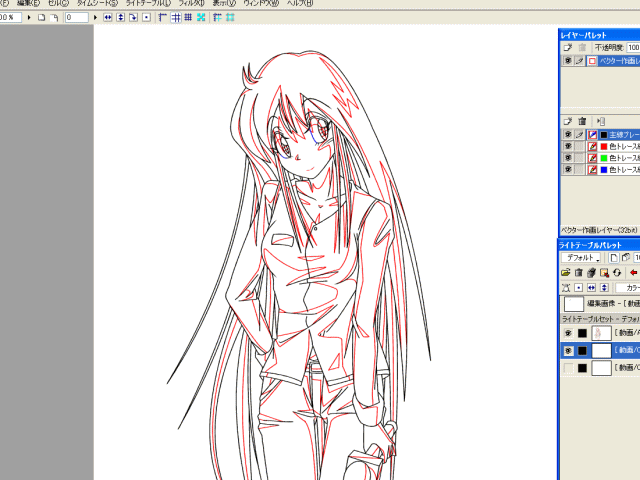
Task: Click the open folder icon in Light Table palette
Action: (566, 272)
